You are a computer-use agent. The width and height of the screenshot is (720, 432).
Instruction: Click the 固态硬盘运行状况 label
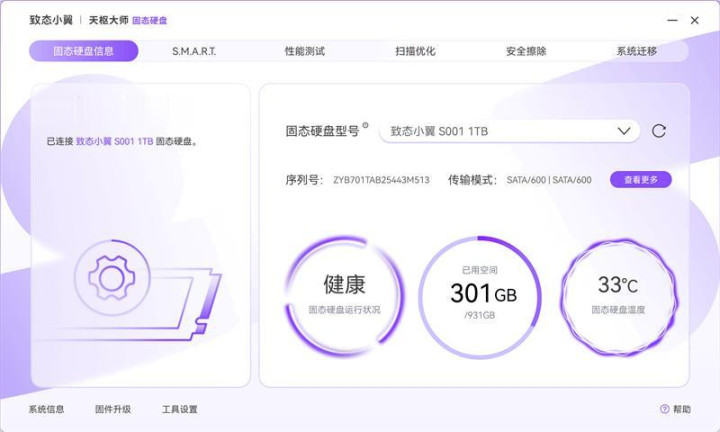pyautogui.click(x=344, y=310)
